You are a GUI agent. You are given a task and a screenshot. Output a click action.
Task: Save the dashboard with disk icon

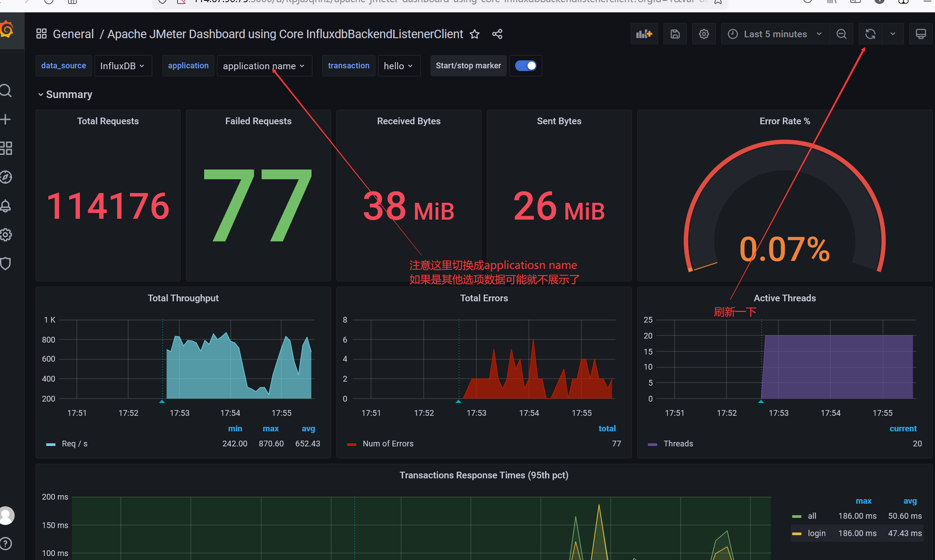pos(675,34)
